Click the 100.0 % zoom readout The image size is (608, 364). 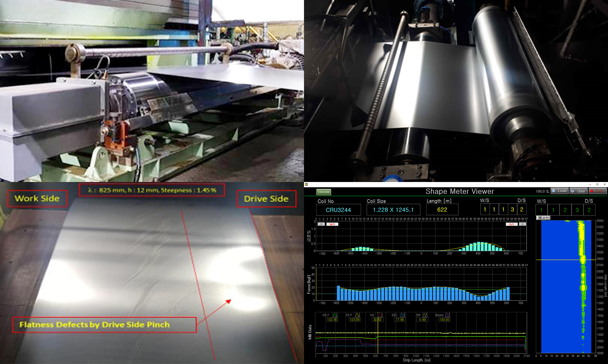542,191
